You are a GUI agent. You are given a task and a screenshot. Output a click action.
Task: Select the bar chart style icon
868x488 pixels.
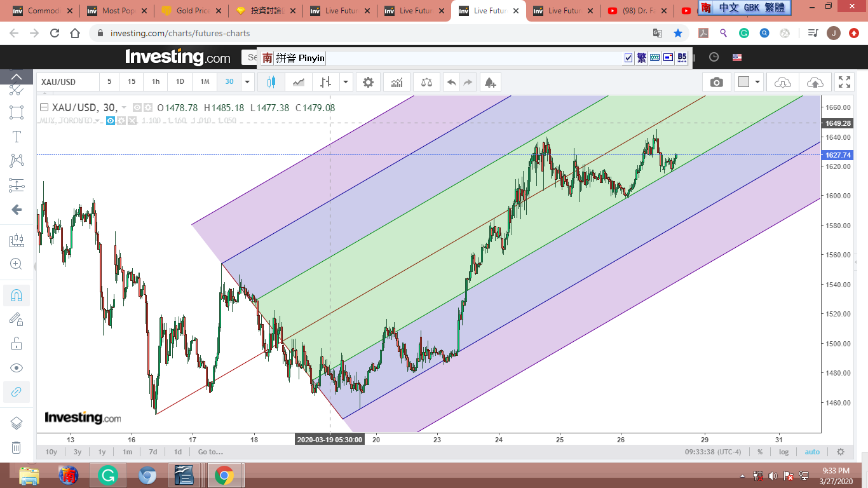(x=326, y=82)
